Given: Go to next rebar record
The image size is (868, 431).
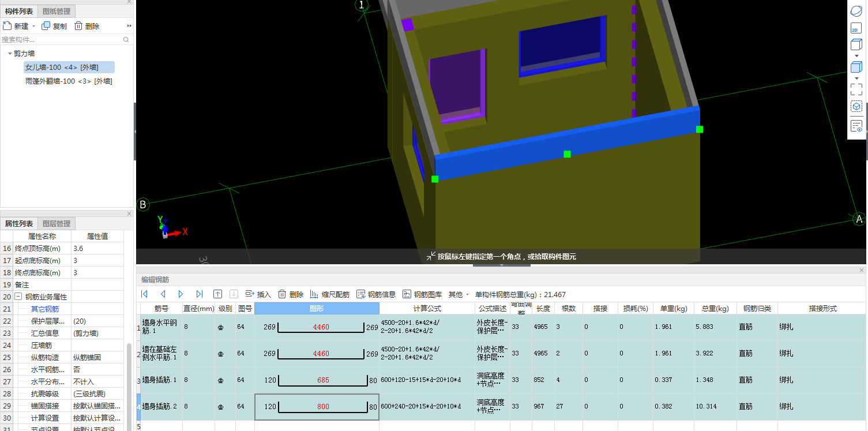Looking at the screenshot, I should coord(181,294).
